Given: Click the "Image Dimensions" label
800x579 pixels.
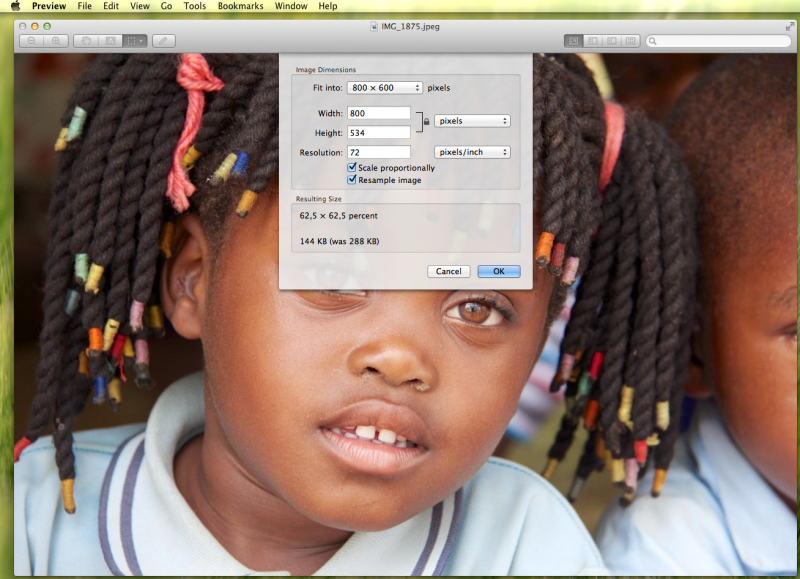Looking at the screenshot, I should pyautogui.click(x=326, y=70).
